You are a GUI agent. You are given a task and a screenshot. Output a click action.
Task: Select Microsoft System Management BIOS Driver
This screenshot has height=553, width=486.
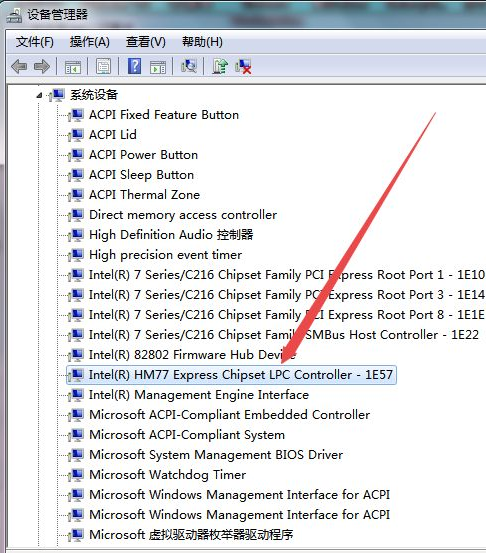point(216,455)
